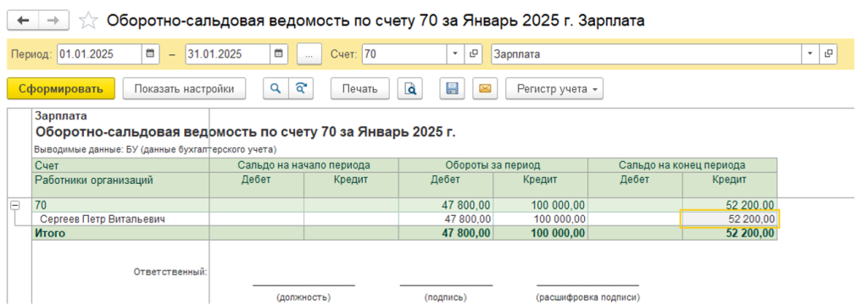Select Итого credit turnover 100 000,00
Screen dimensions: 868x305
click(540, 234)
